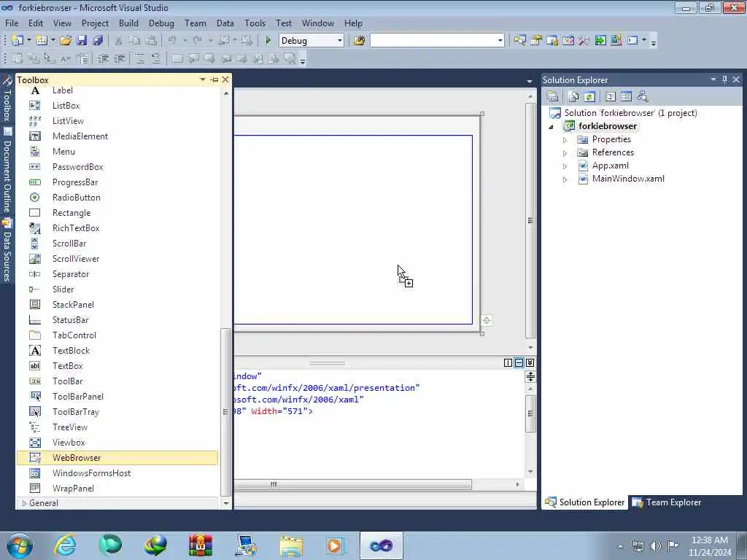Click the volume speaker icon in system tray
The width and height of the screenshot is (747, 560).
tap(656, 546)
